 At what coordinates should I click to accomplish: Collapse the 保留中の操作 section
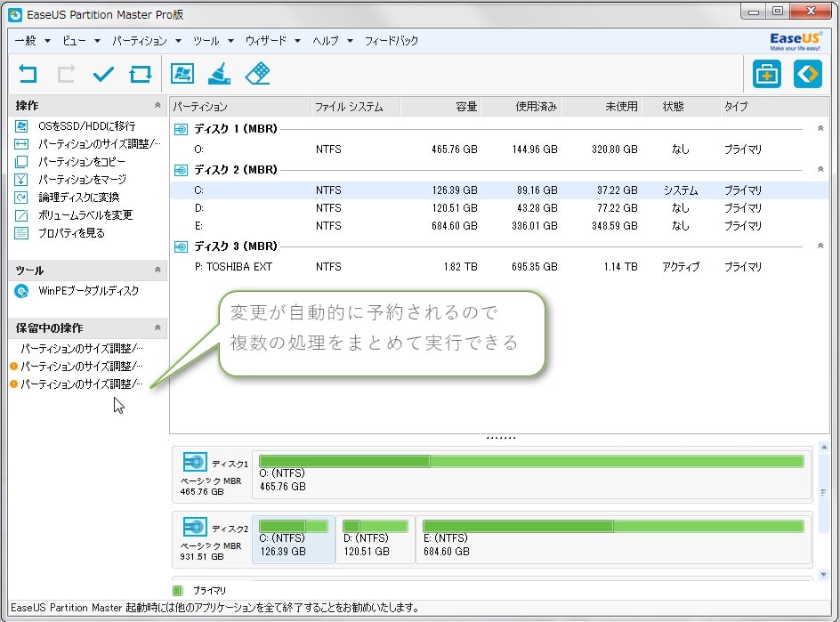157,328
